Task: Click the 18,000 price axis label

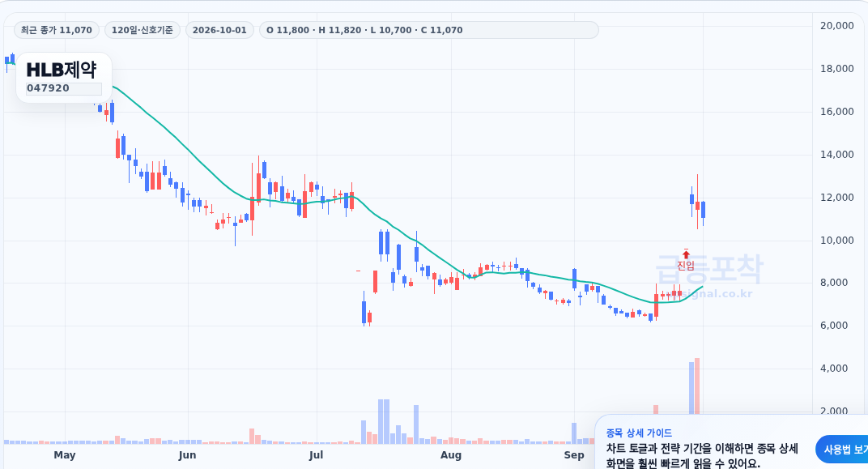Action: click(837, 69)
